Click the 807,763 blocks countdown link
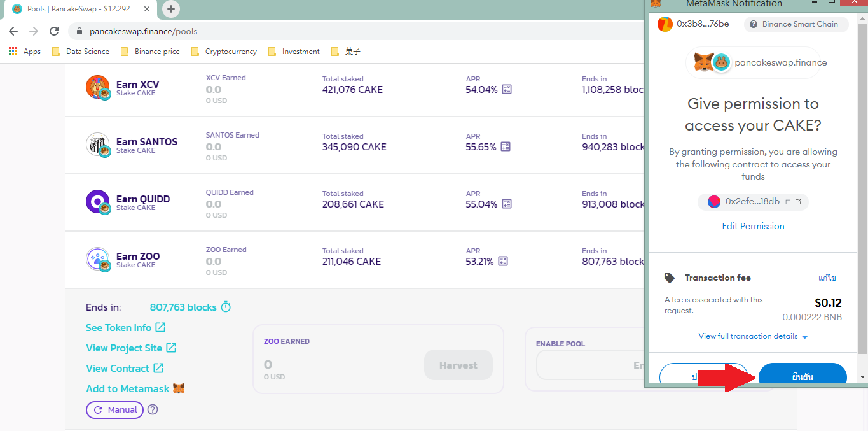The image size is (868, 431). coord(183,307)
